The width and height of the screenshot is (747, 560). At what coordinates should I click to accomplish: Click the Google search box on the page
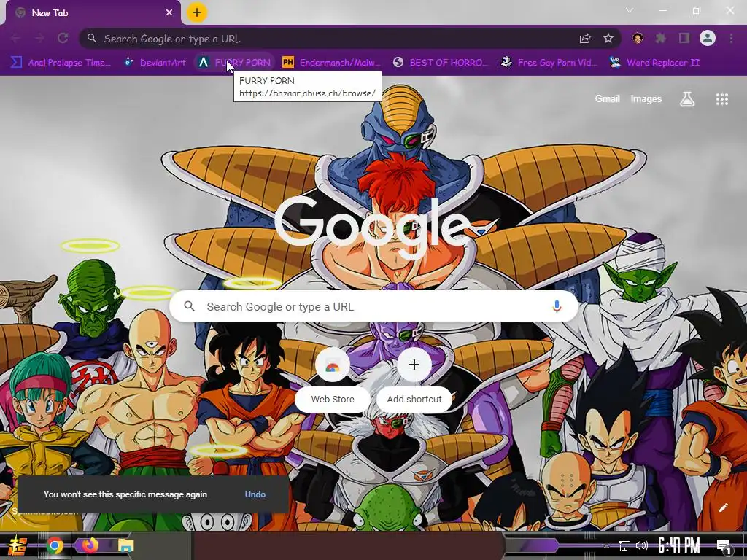click(374, 307)
